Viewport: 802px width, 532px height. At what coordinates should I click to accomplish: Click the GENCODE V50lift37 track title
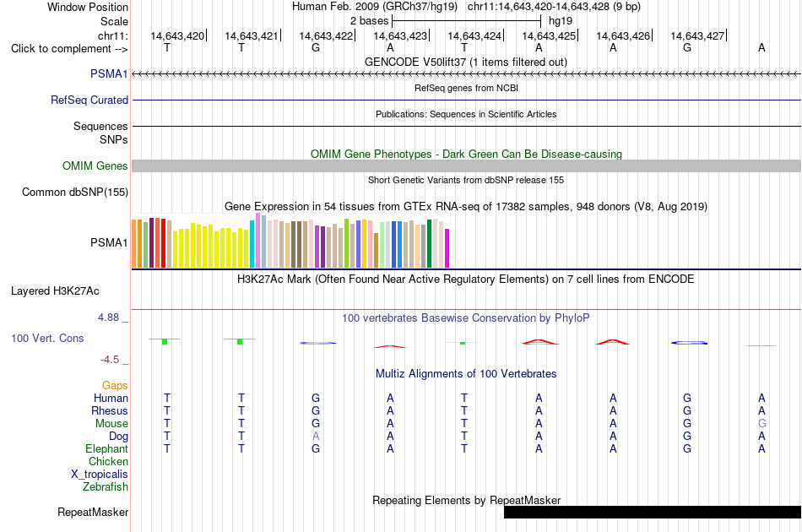pyautogui.click(x=465, y=62)
